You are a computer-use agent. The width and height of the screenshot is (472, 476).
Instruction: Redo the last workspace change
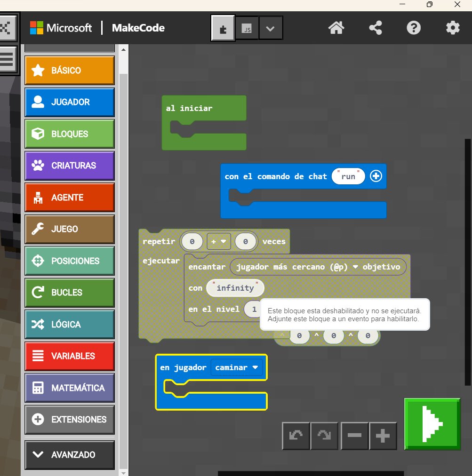tap(325, 436)
